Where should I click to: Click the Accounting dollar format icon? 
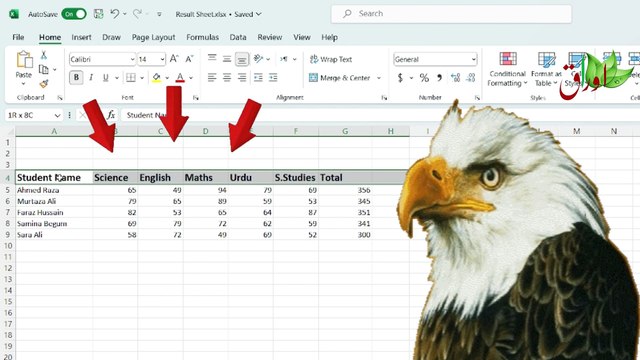click(400, 78)
